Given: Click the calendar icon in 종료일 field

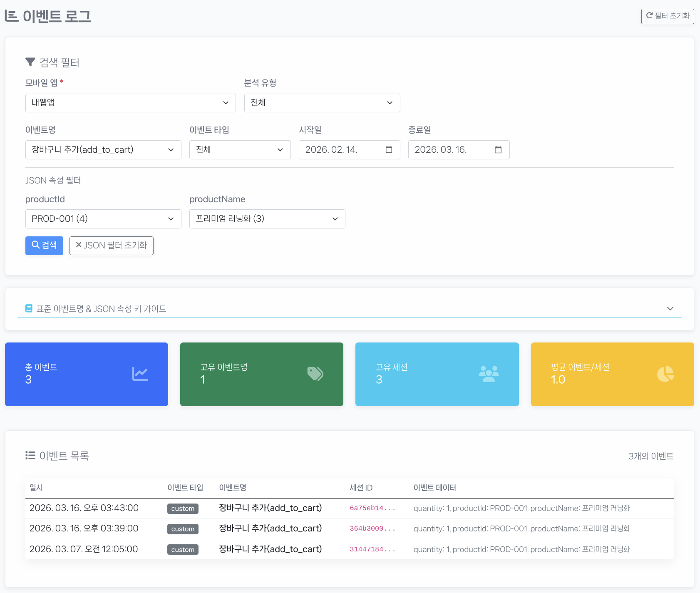Looking at the screenshot, I should pyautogui.click(x=498, y=150).
